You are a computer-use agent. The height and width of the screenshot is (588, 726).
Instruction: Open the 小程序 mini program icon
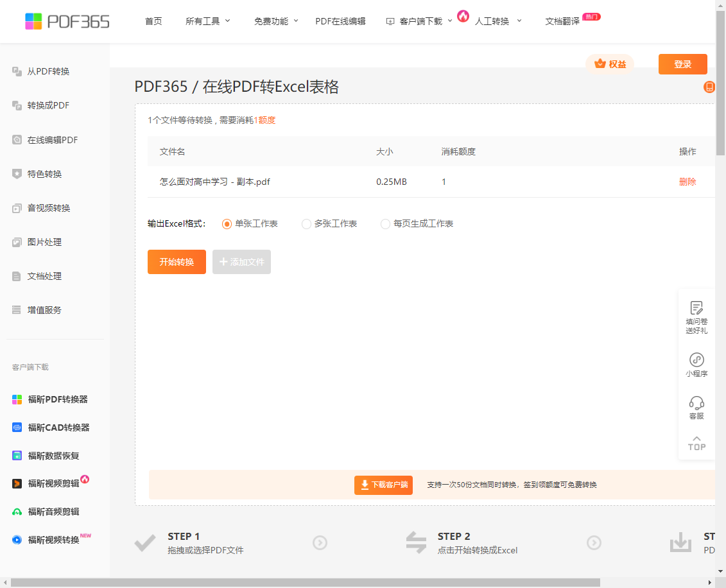[696, 359]
